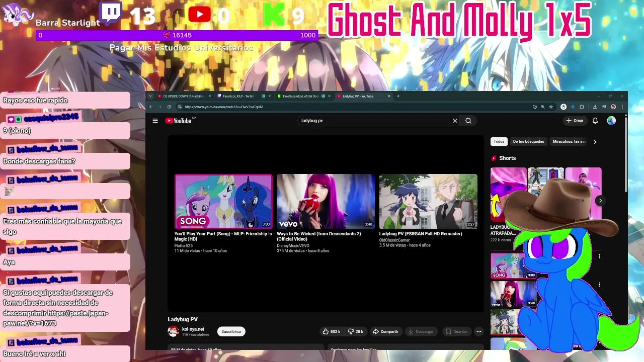The width and height of the screenshot is (644, 362).
Task: Switch to the UPSIDE DOWN Hazbin tab
Action: pos(184,96)
